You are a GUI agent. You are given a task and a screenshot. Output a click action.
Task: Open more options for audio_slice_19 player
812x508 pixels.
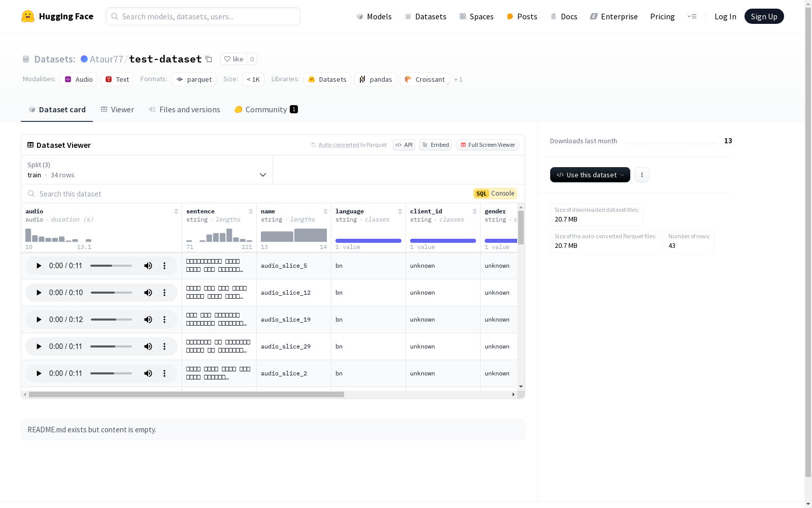click(164, 320)
